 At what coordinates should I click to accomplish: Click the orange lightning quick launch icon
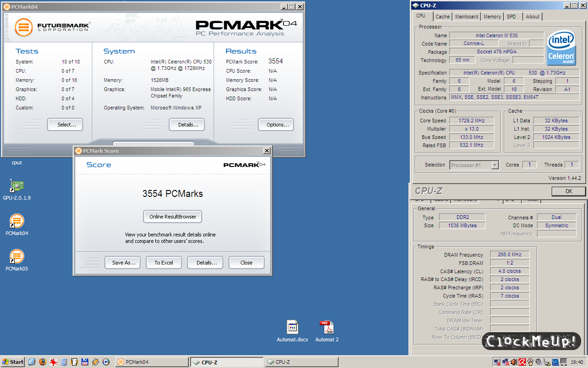pyautogui.click(x=95, y=362)
